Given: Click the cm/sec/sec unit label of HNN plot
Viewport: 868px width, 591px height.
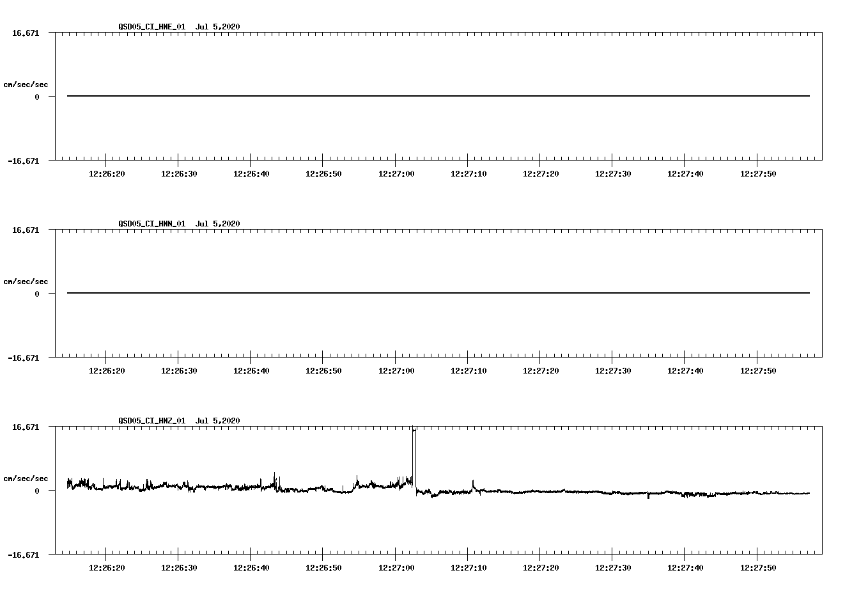Looking at the screenshot, I should pos(26,281).
